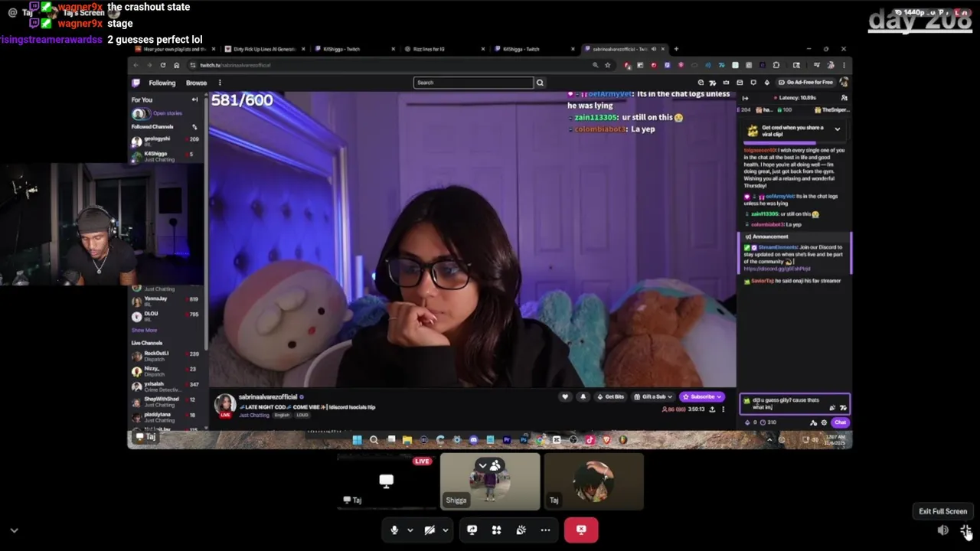Follow with the heart icon button

click(x=565, y=396)
